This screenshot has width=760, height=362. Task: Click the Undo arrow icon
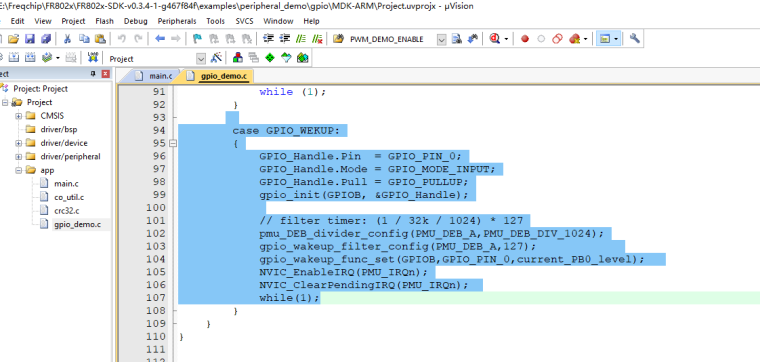[122, 39]
